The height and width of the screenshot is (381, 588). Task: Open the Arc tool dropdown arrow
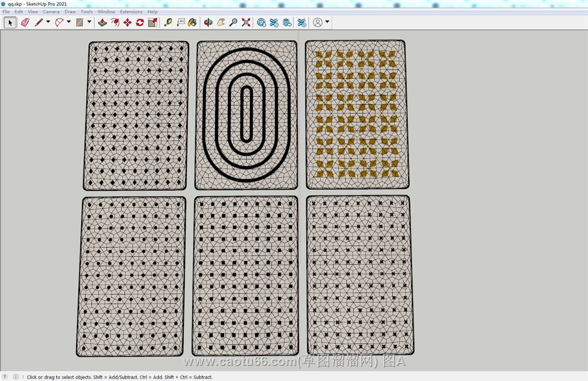69,22
